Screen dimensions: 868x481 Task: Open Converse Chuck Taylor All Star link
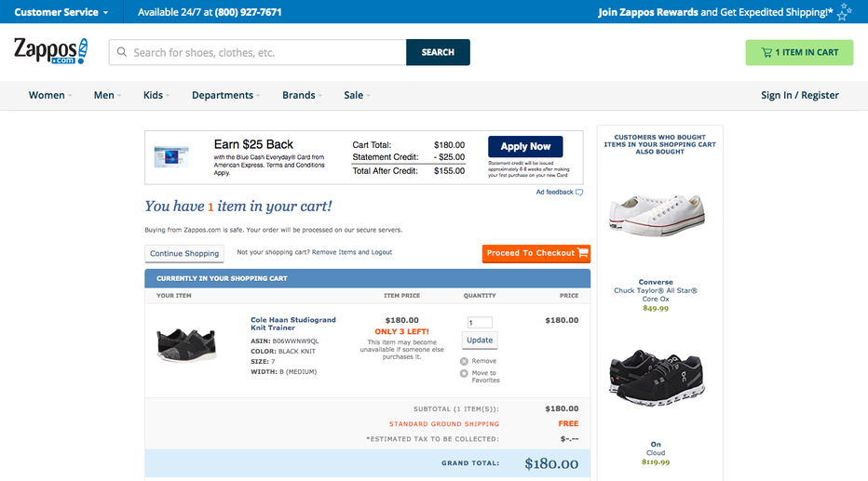656,290
